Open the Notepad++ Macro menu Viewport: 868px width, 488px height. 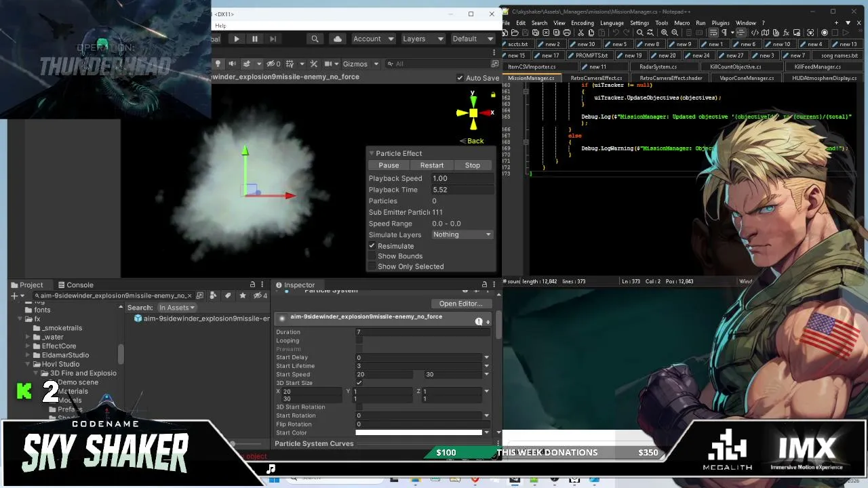682,23
